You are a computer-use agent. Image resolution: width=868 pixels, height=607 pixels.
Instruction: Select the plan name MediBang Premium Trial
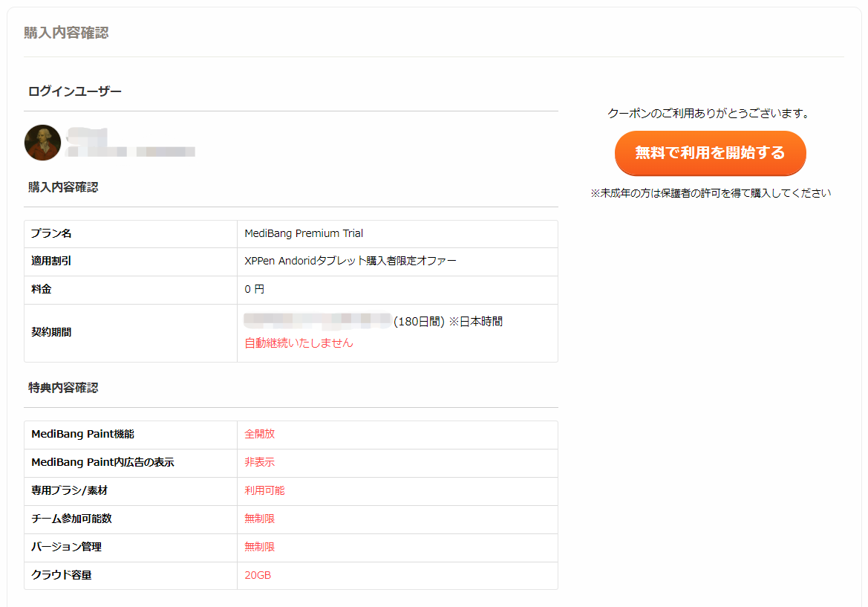tap(304, 234)
